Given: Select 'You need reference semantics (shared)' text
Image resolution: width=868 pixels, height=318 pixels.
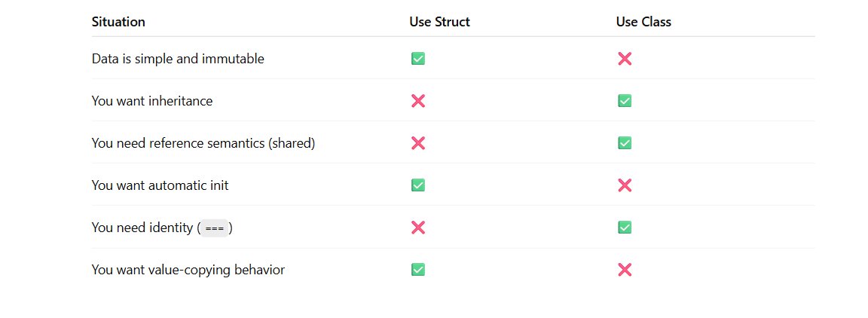Looking at the screenshot, I should pyautogui.click(x=203, y=143).
